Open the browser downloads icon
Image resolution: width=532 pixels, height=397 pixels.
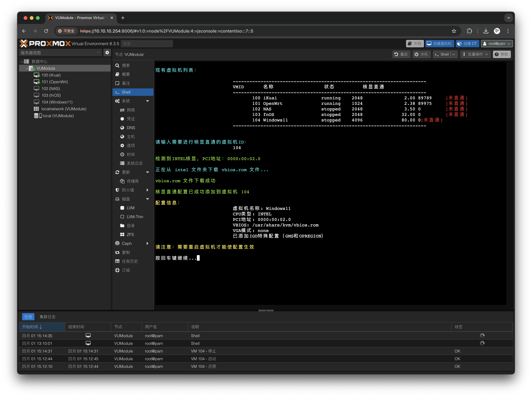pyautogui.click(x=486, y=31)
